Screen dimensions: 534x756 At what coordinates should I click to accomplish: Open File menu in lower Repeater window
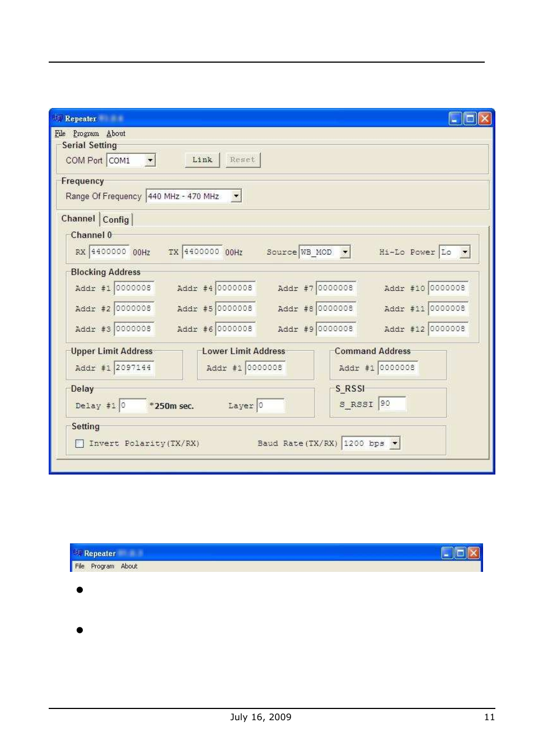point(79,566)
